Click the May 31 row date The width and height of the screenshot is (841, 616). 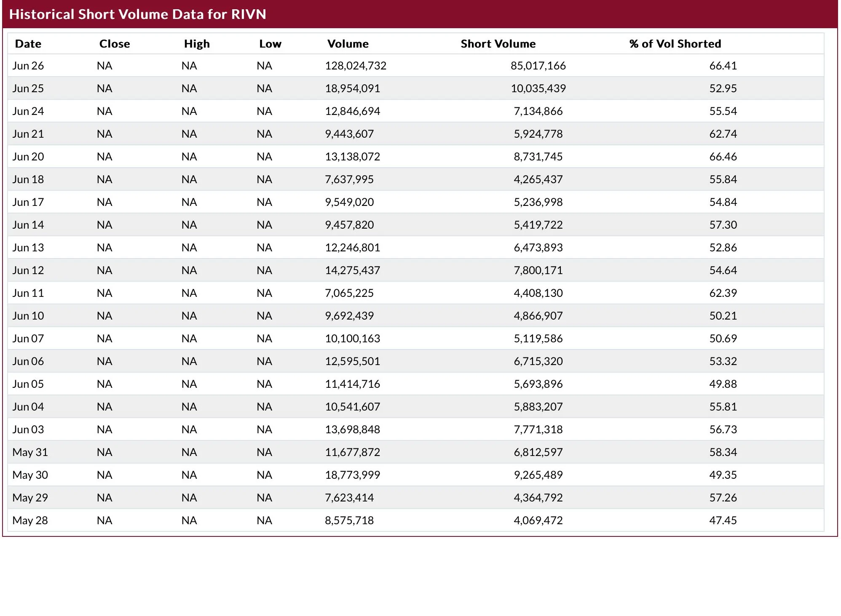coord(30,452)
